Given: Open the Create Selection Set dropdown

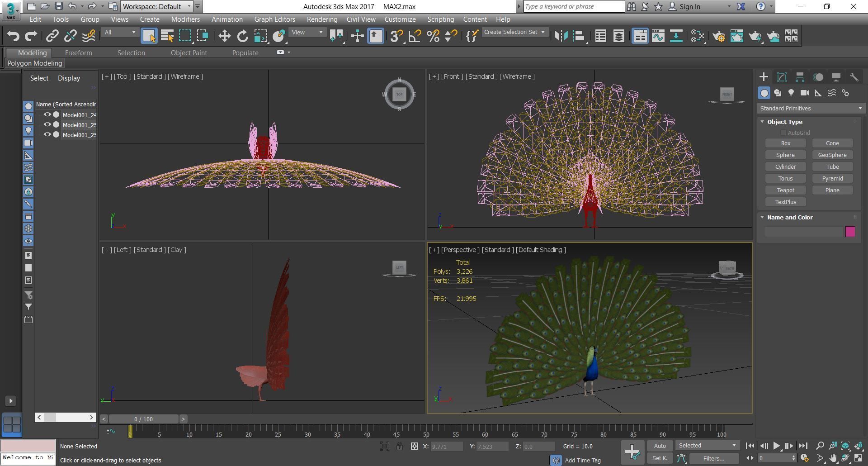Looking at the screenshot, I should pyautogui.click(x=515, y=32).
